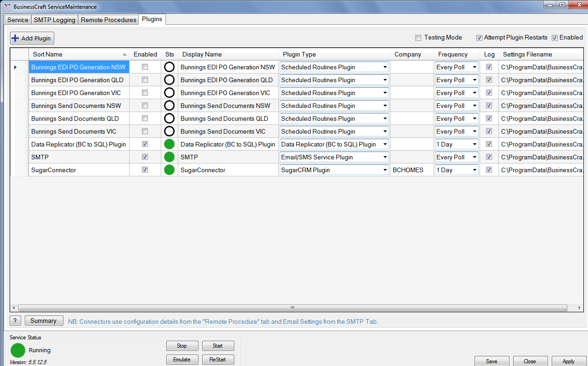Screen dimensions: 588x366
Task: Click the Add Plugin button
Action: coord(32,38)
